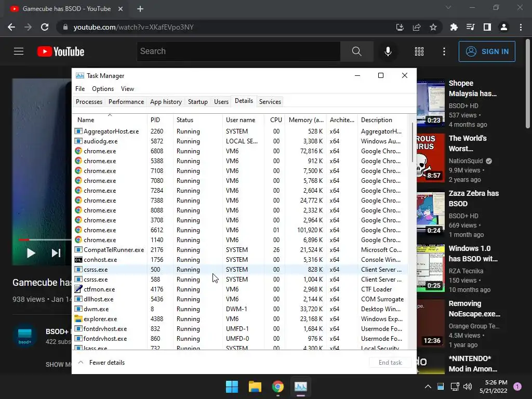This screenshot has width=532, height=399.
Task: Select chrome.exe with PID 6612
Action: click(240, 230)
